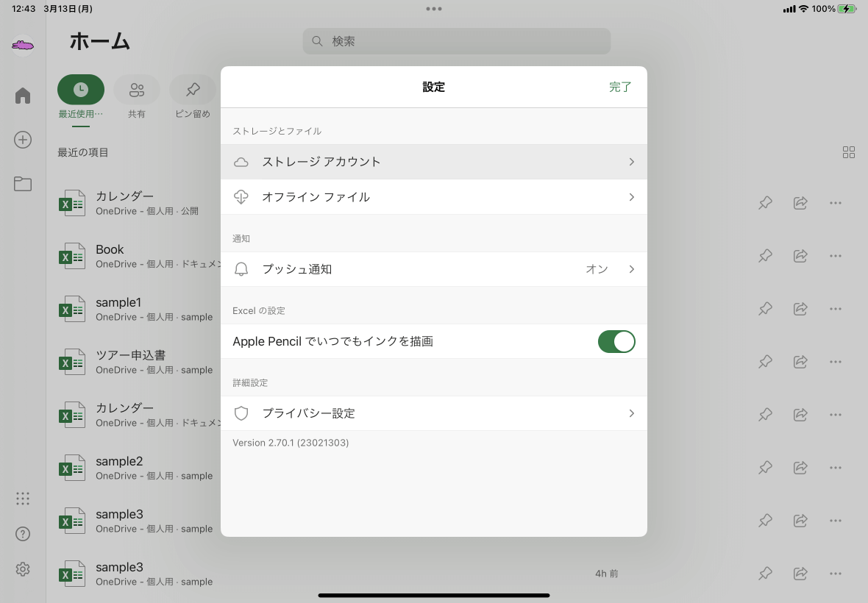The image size is (868, 603).
Task: Select the 共有 tab
Action: 137,97
